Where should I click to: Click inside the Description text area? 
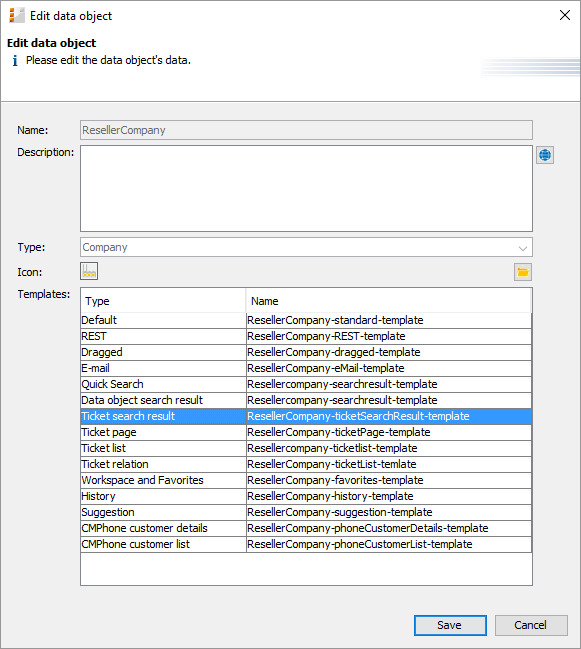point(306,188)
